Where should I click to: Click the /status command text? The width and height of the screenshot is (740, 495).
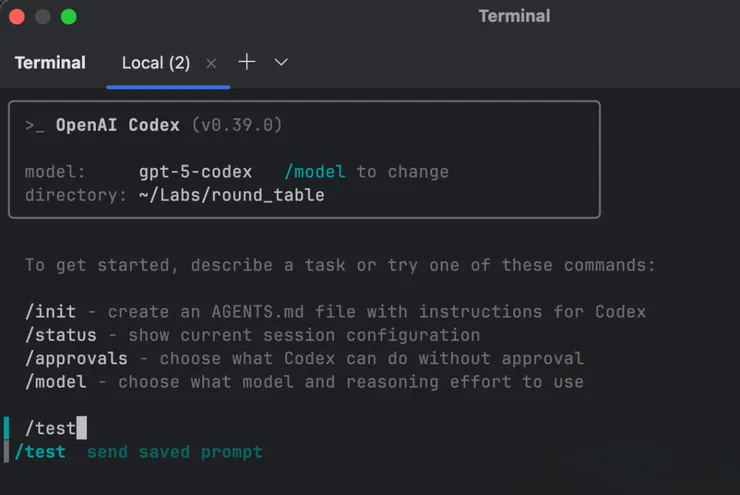click(x=60, y=335)
